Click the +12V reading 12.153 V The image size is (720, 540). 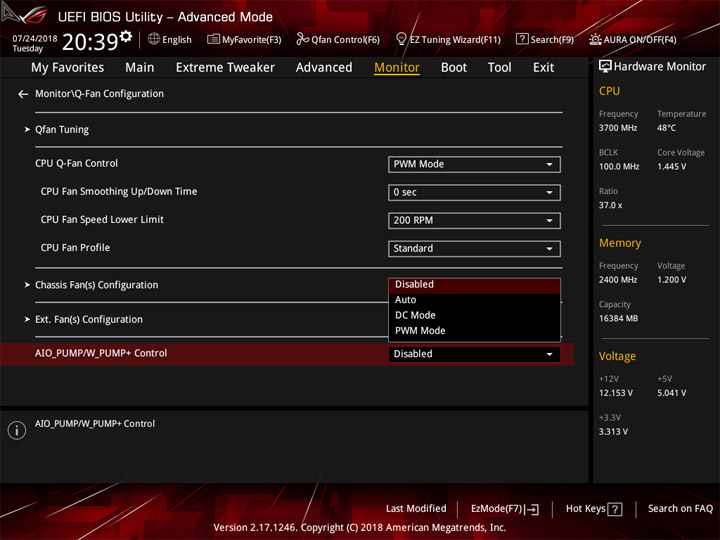click(616, 393)
